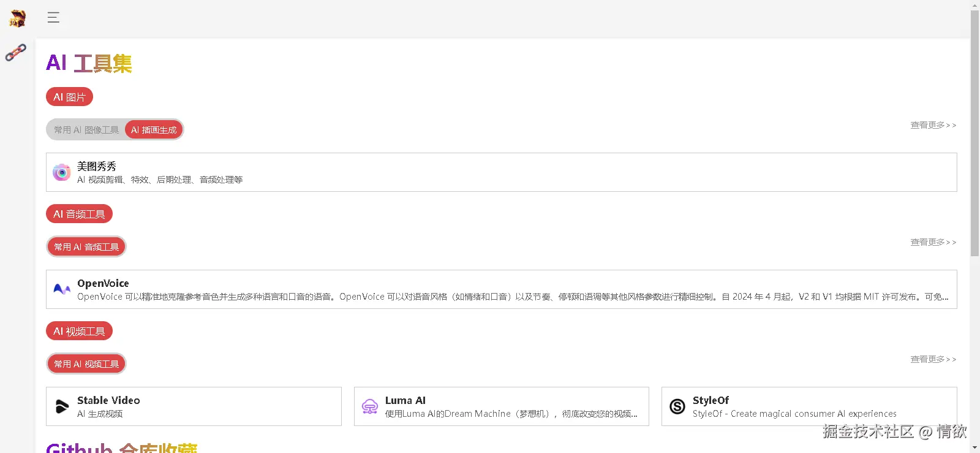Click the Luma AI Dream Machine description
The width and height of the screenshot is (980, 453).
coord(511,414)
